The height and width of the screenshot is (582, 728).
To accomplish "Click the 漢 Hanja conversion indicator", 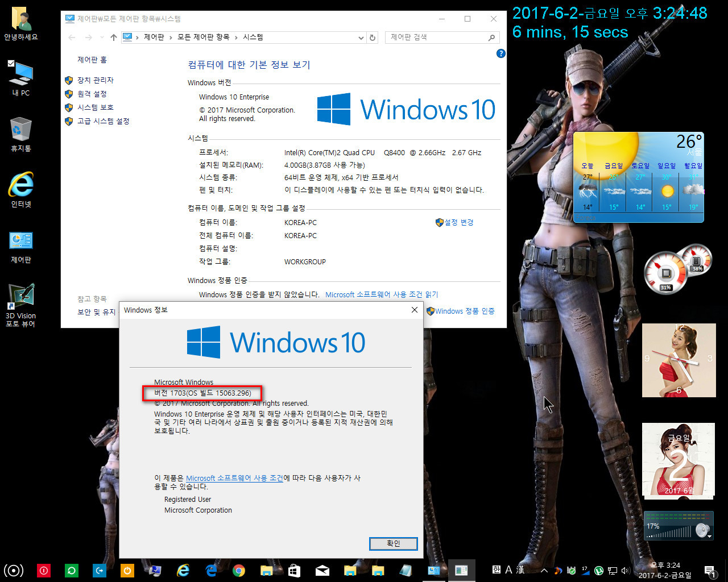I will [520, 569].
